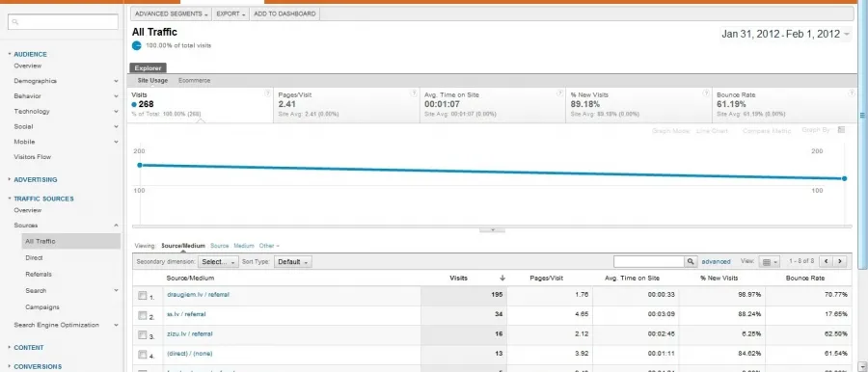Focus the sidebar search field
This screenshot has height=372, width=868.
coord(63,21)
